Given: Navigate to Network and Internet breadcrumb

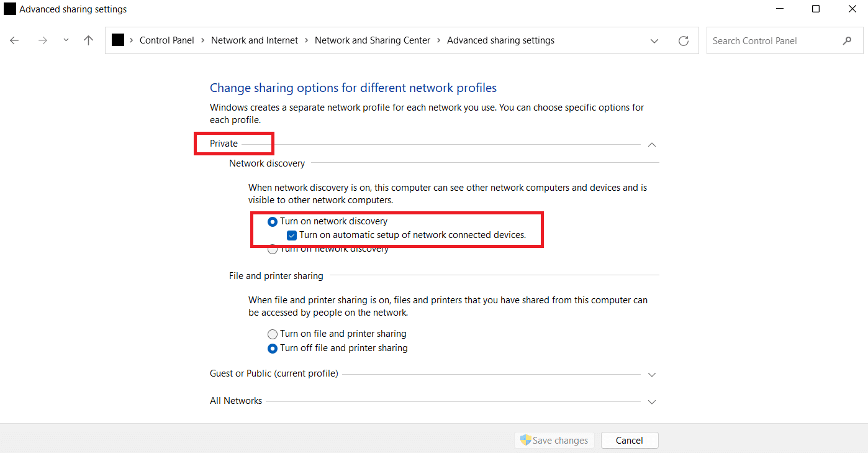Looking at the screenshot, I should tap(254, 40).
